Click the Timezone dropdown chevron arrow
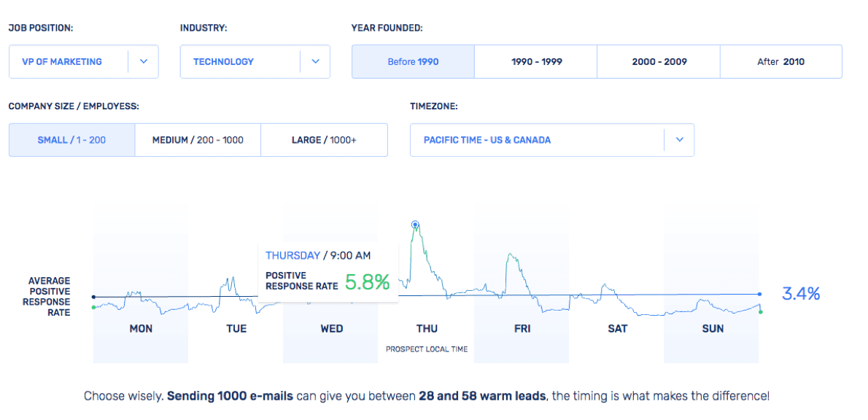Viewport: 868px width, 420px height. [679, 140]
